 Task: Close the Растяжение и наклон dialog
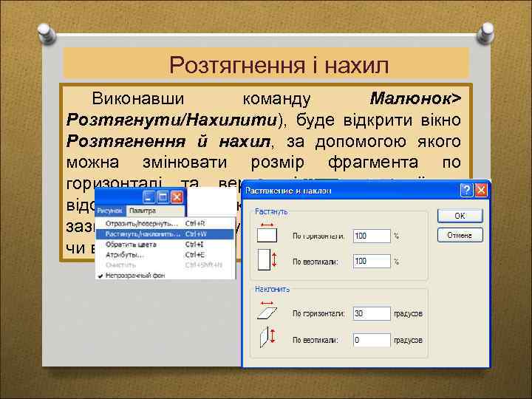click(x=481, y=190)
